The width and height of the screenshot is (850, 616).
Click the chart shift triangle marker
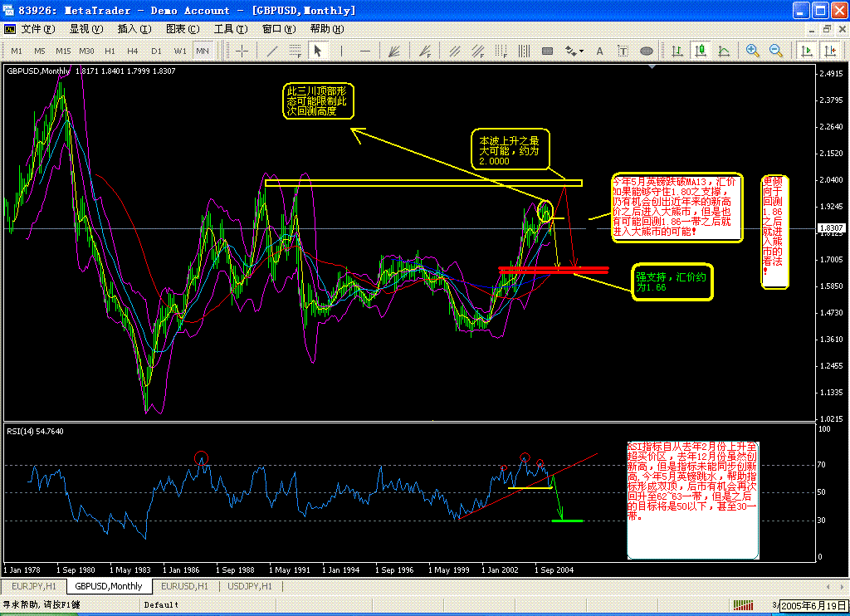pyautogui.click(x=652, y=66)
